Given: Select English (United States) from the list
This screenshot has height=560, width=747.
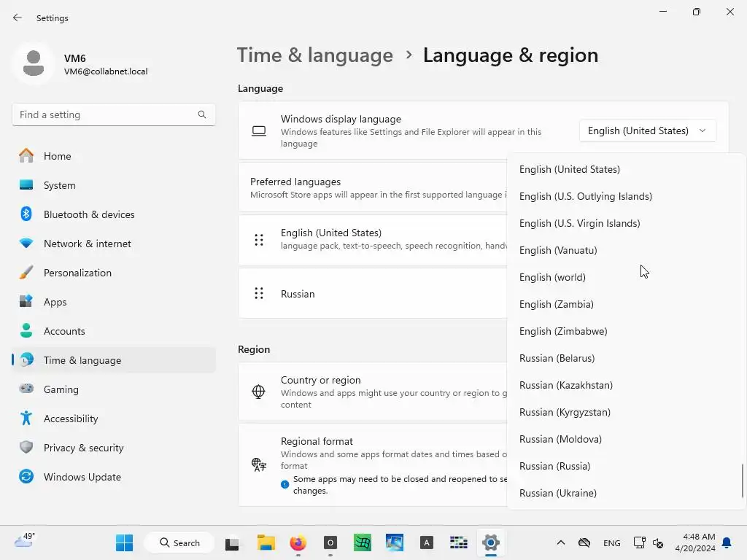Looking at the screenshot, I should click(x=626, y=169).
